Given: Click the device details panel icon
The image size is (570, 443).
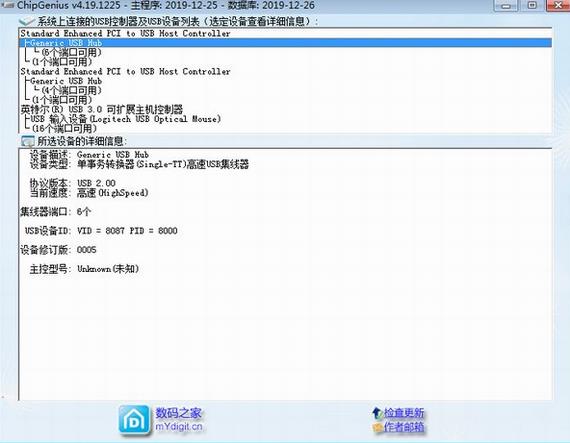Looking at the screenshot, I should (x=28, y=141).
